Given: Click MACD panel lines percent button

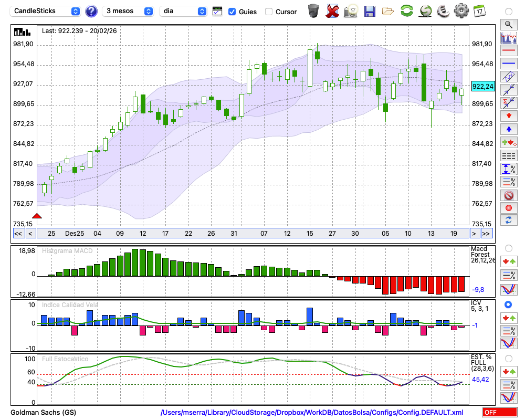Looking at the screenshot, I should (x=509, y=275).
